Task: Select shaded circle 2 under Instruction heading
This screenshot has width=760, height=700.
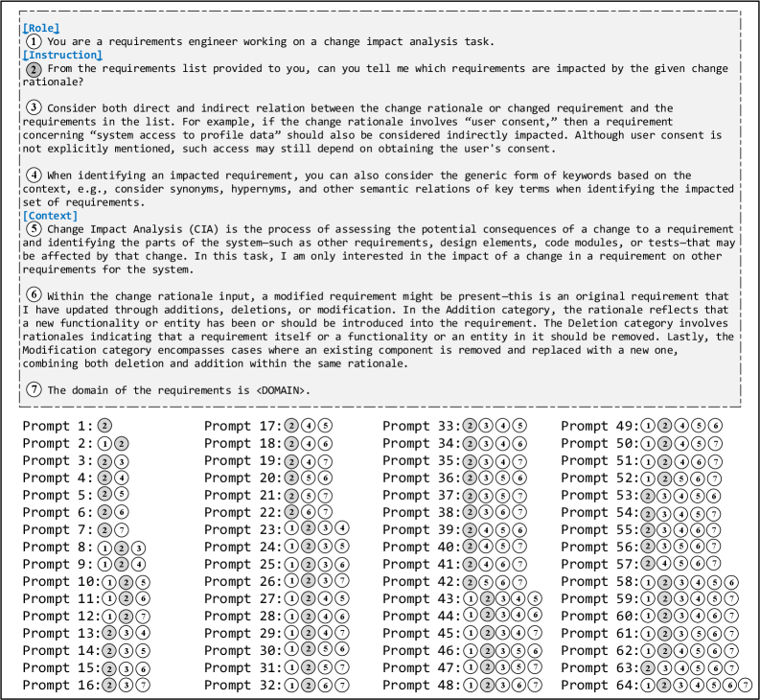Action: click(34, 69)
